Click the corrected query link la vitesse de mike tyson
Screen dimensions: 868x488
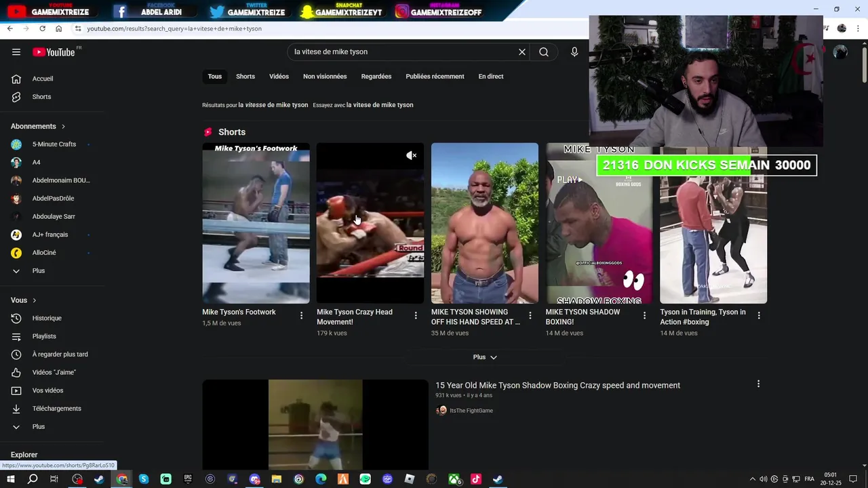coord(273,105)
